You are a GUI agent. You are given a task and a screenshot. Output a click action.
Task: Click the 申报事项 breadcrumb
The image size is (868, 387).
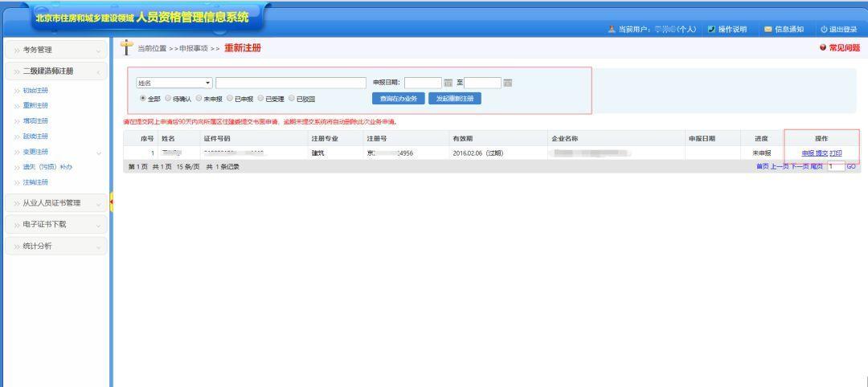pos(194,49)
